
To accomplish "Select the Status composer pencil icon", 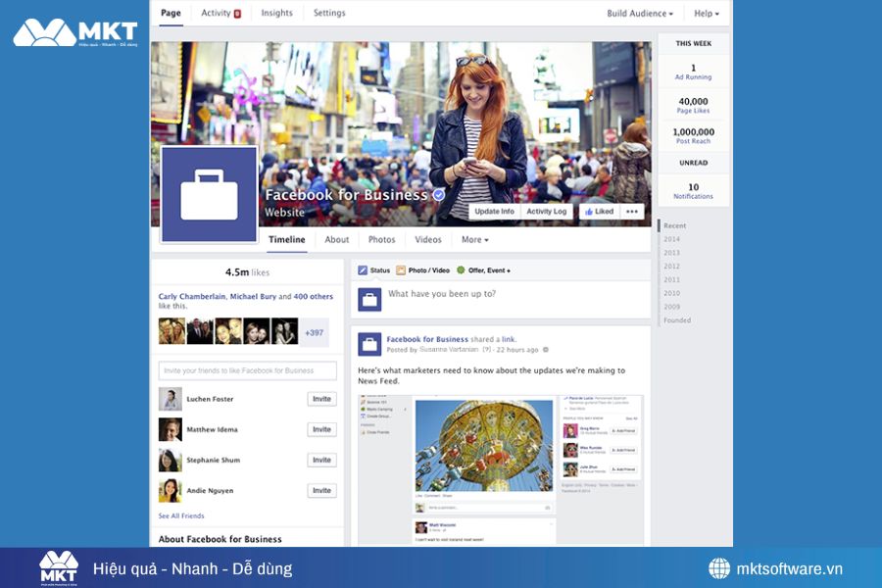I will pyautogui.click(x=363, y=270).
